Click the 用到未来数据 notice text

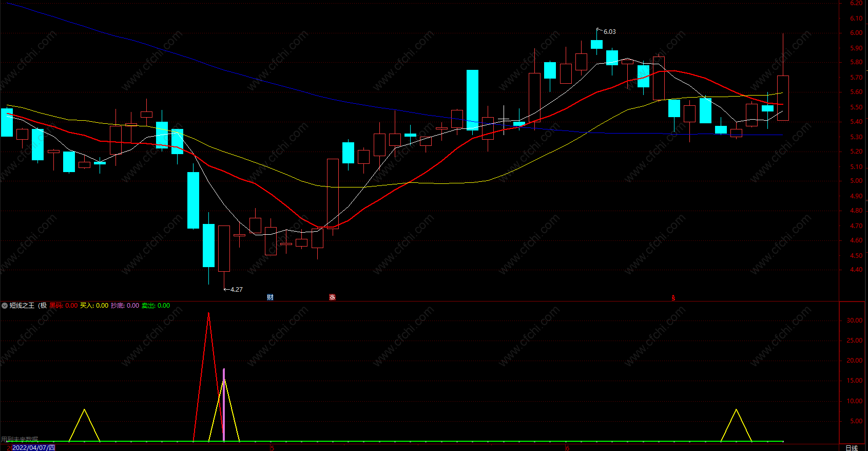click(20, 439)
